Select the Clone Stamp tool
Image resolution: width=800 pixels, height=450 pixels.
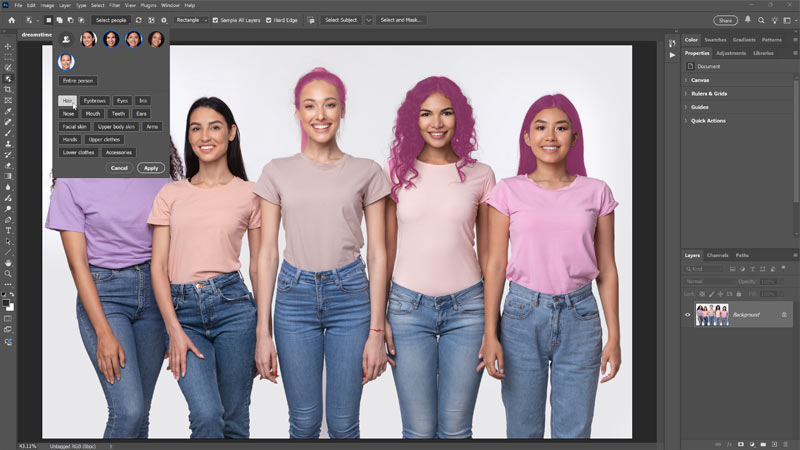pyautogui.click(x=8, y=144)
